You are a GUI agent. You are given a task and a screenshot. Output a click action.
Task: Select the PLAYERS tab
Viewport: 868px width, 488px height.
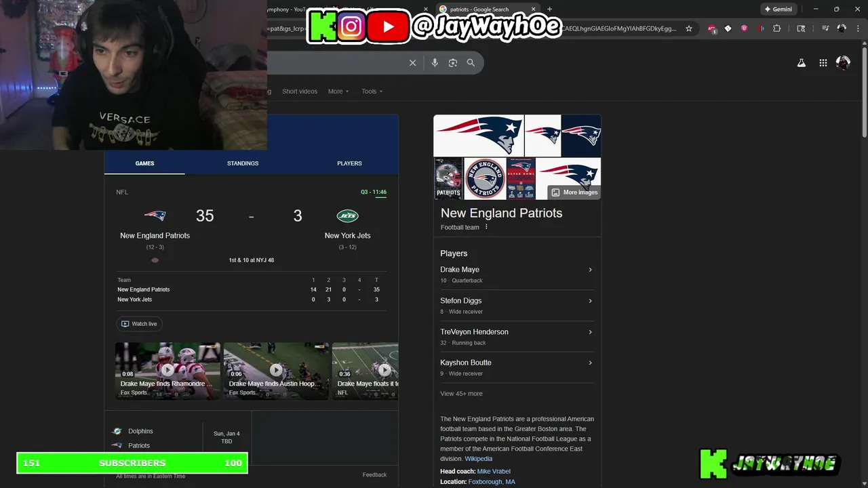[349, 163]
